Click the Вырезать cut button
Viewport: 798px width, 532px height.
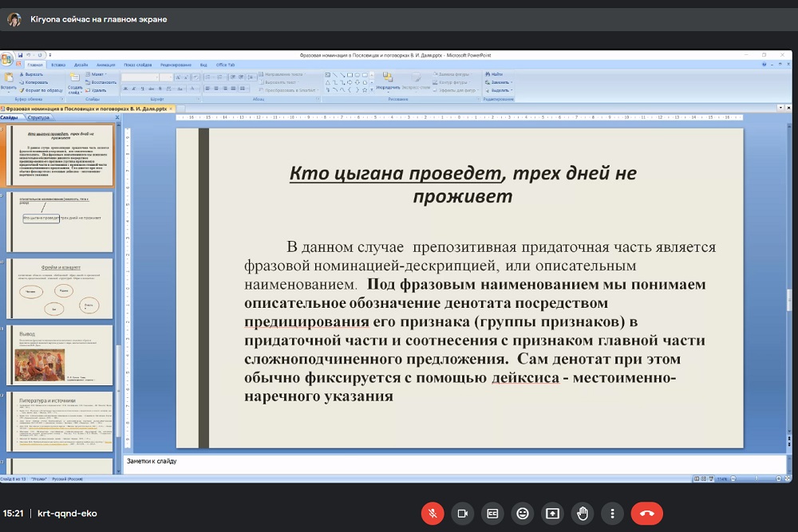pos(34,73)
